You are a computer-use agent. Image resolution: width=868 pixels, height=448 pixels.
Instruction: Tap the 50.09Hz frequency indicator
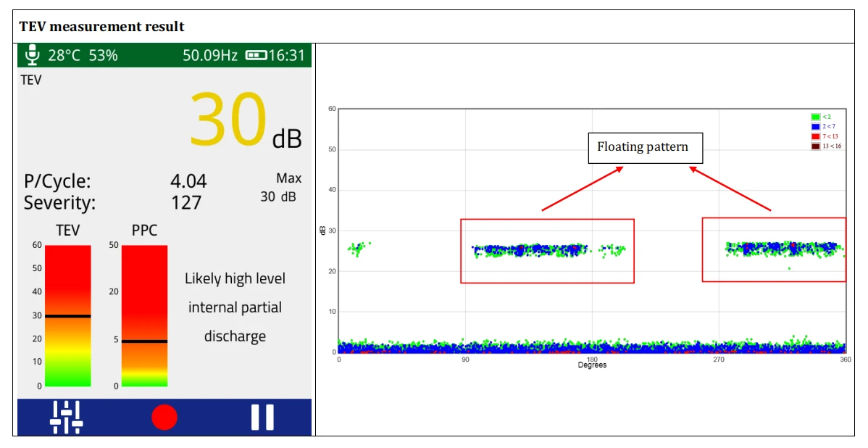209,54
